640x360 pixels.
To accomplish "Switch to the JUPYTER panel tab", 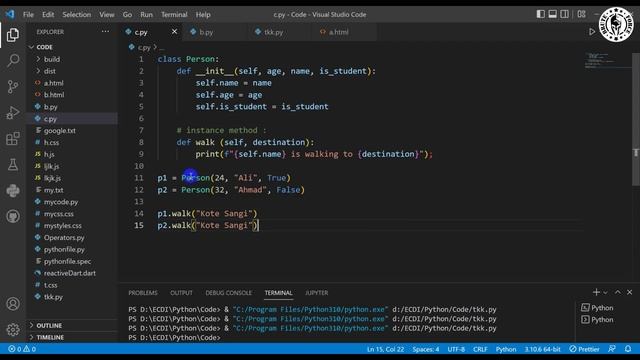I will point(316,293).
